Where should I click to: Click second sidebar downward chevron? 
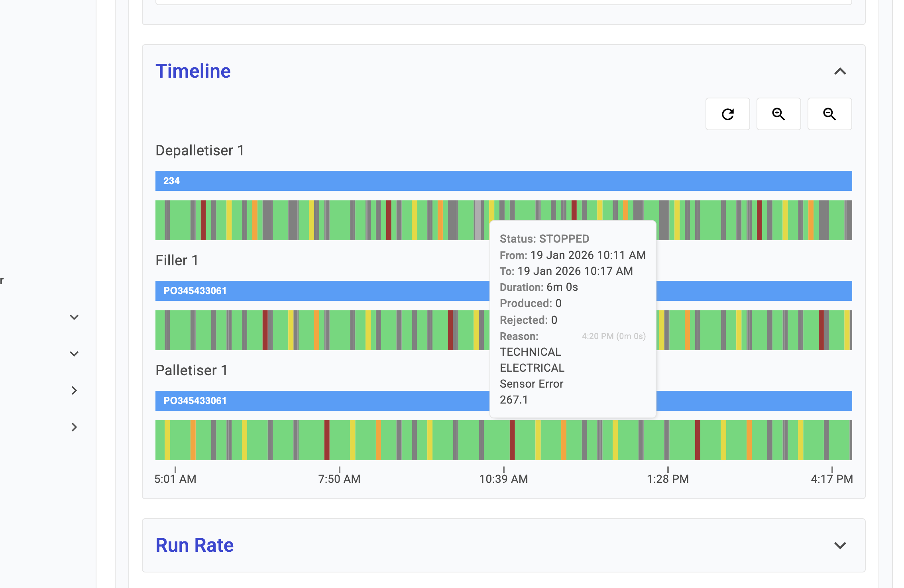[x=74, y=354]
